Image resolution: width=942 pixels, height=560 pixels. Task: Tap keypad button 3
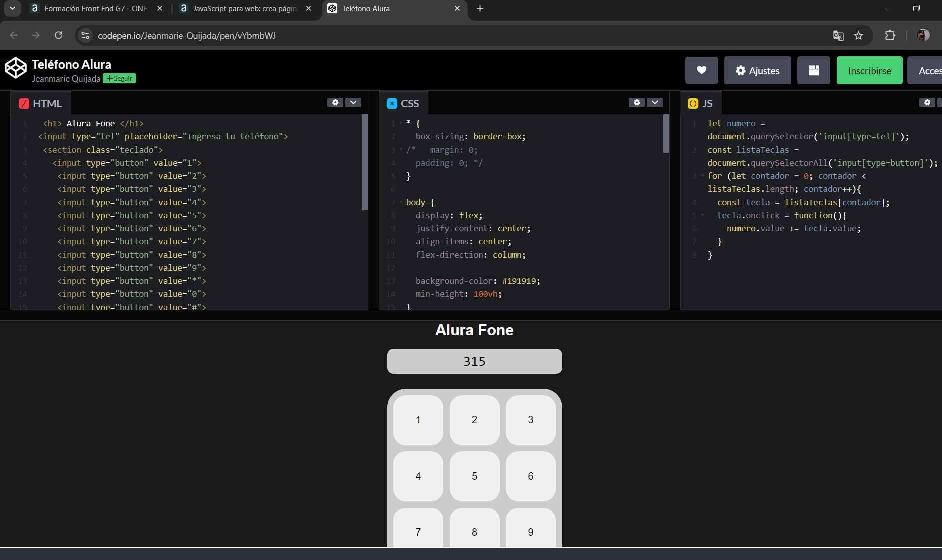(x=531, y=420)
